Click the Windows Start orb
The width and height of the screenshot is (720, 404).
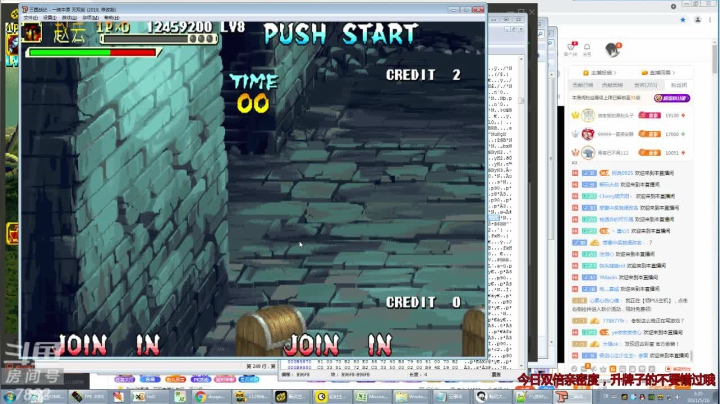[9, 397]
